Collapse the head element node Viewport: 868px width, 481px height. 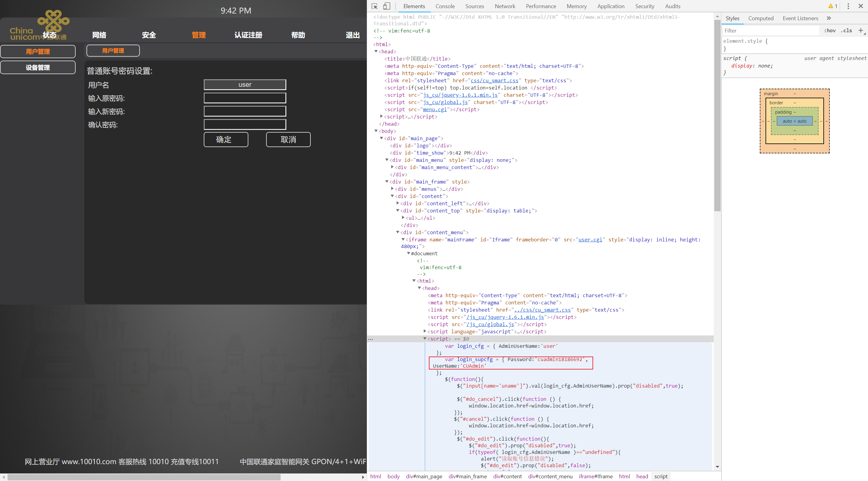click(376, 52)
